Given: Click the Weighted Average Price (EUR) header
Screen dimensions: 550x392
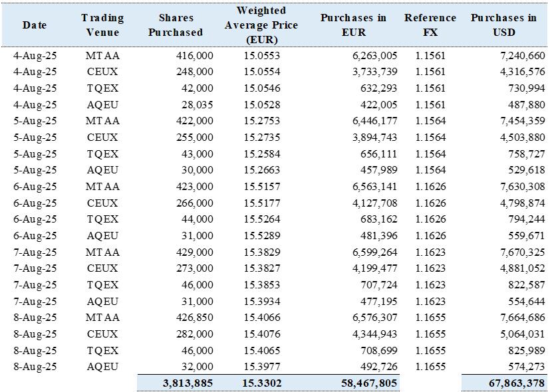Looking at the screenshot, I should pyautogui.click(x=261, y=25).
